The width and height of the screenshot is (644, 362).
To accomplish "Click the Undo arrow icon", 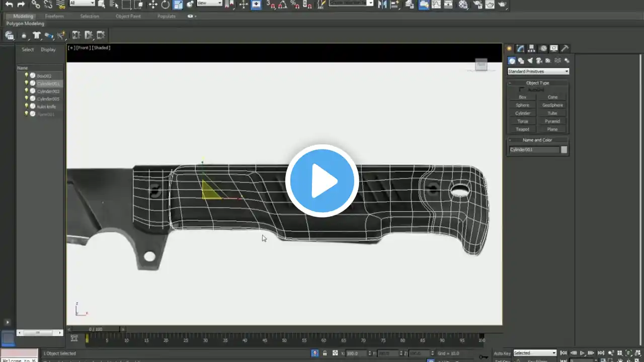I will [9, 4].
